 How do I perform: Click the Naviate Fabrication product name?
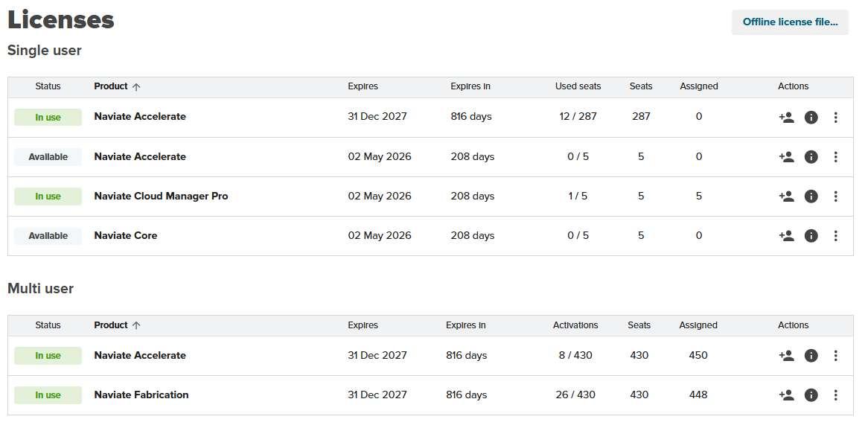[141, 395]
